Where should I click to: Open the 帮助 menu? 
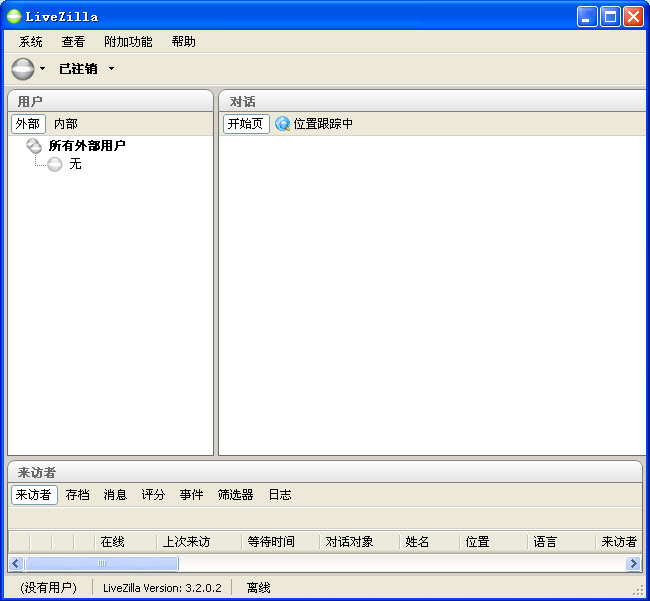(x=184, y=41)
